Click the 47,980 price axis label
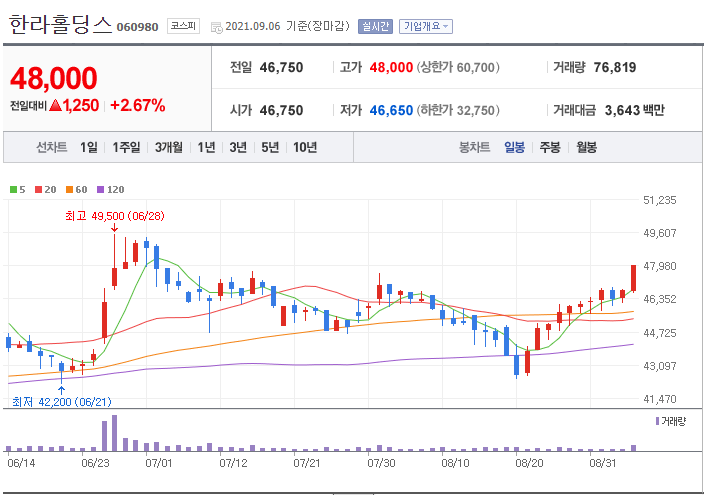This screenshot has width=704, height=495. [660, 266]
